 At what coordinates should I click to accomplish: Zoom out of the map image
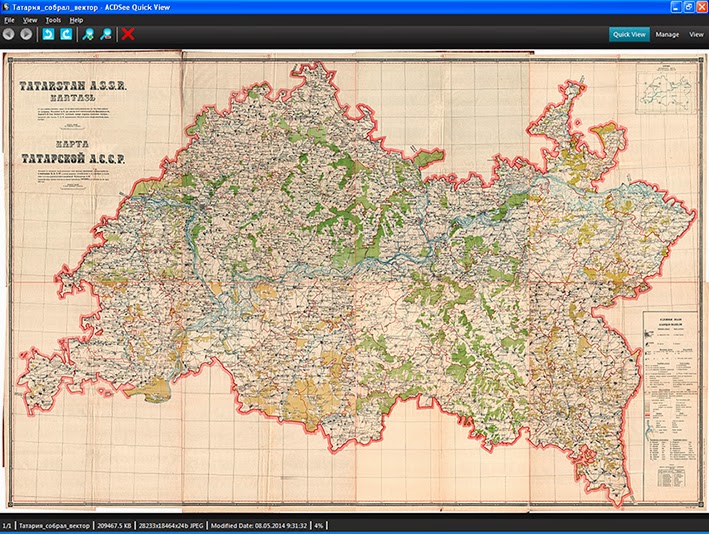(x=106, y=34)
